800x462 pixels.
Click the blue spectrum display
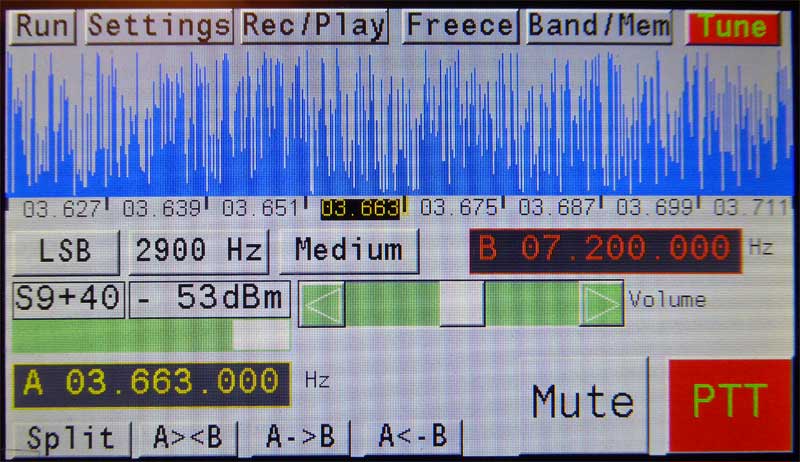[x=400, y=122]
